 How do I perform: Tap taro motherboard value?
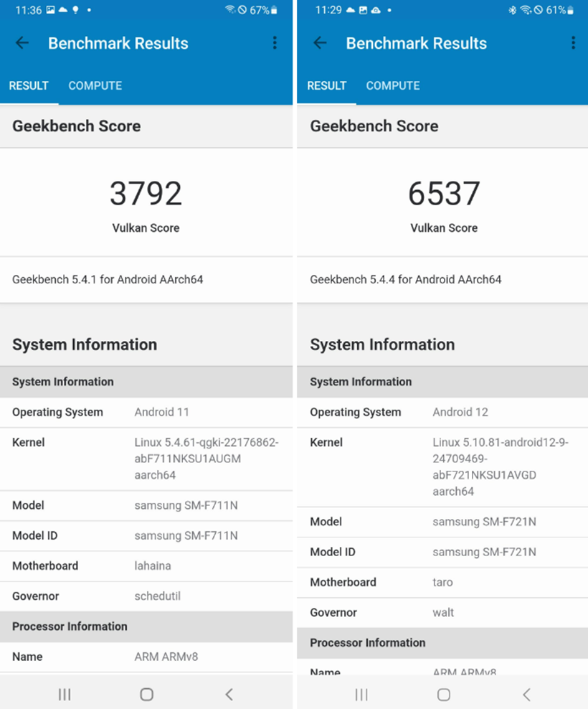pyautogui.click(x=442, y=582)
